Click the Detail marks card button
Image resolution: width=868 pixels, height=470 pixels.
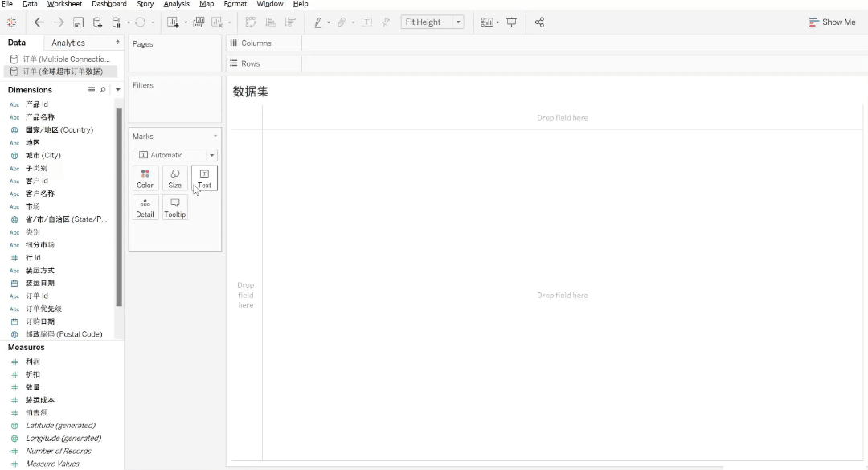click(x=145, y=207)
